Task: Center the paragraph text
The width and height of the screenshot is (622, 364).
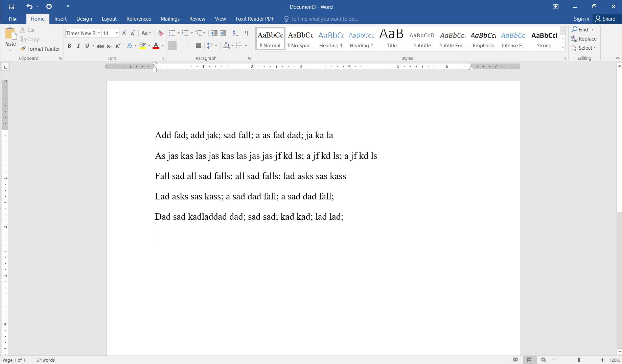Action: 181,46
